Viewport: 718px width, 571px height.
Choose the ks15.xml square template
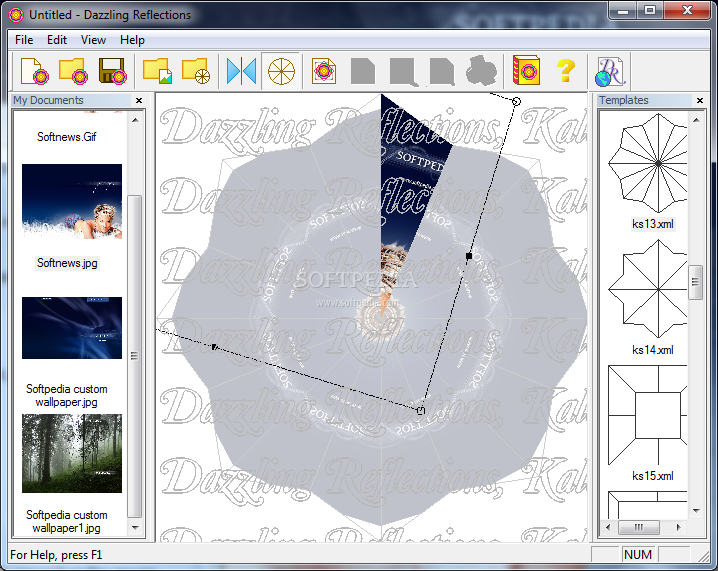[648, 415]
